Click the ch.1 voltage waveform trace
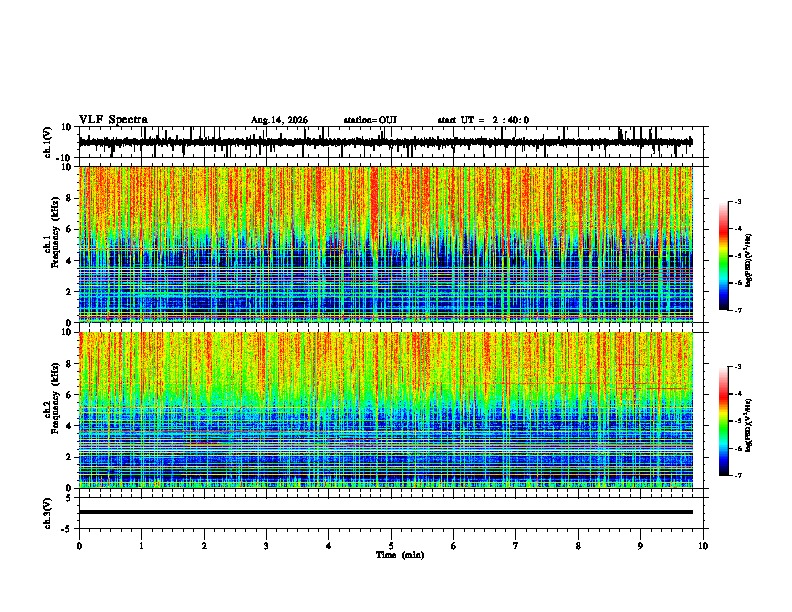The image size is (792, 612). click(x=386, y=142)
